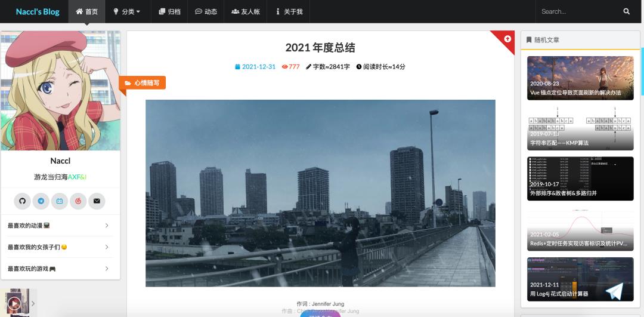Click the 游龙当归海 signature text
The width and height of the screenshot is (644, 317).
click(x=51, y=177)
